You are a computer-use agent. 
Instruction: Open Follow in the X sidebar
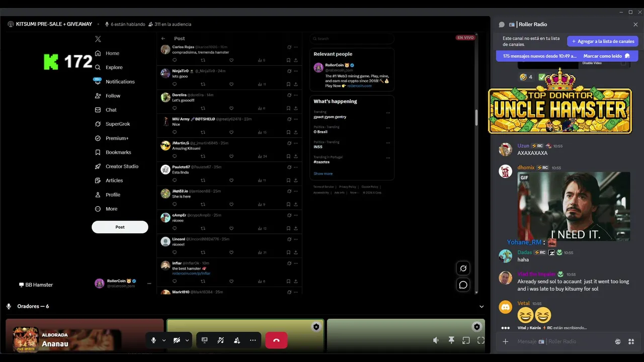click(108, 96)
